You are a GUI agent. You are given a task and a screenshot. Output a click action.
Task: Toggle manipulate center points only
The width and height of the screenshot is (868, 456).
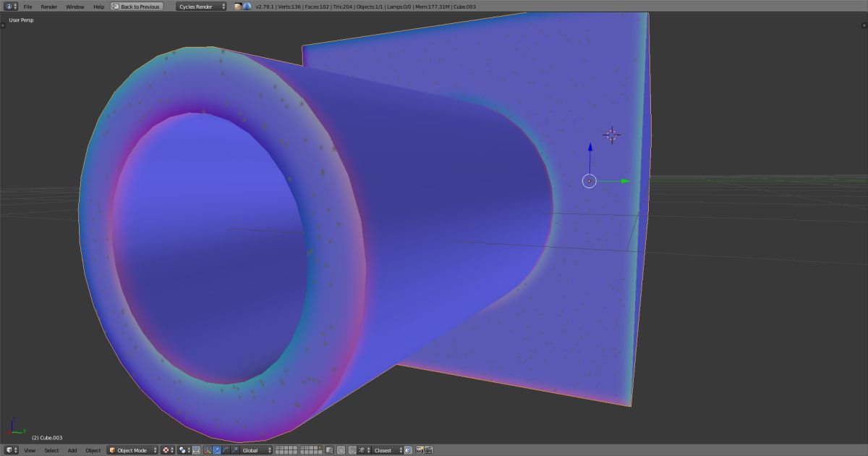(x=196, y=450)
